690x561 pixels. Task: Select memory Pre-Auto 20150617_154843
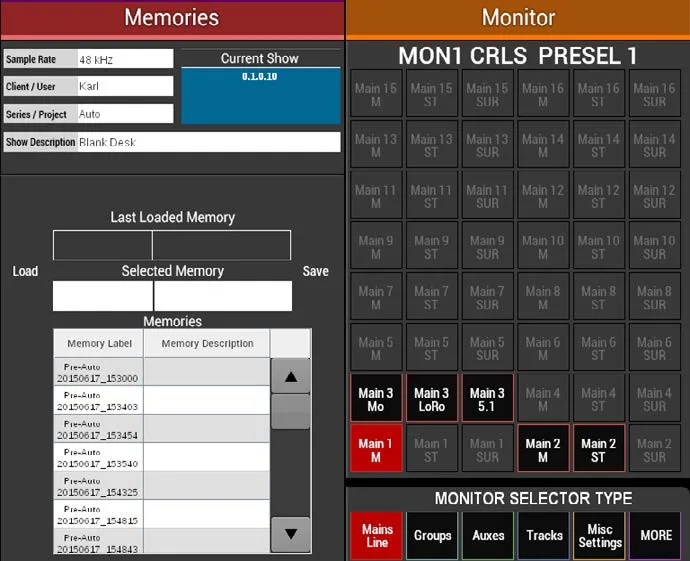[x=162, y=541]
